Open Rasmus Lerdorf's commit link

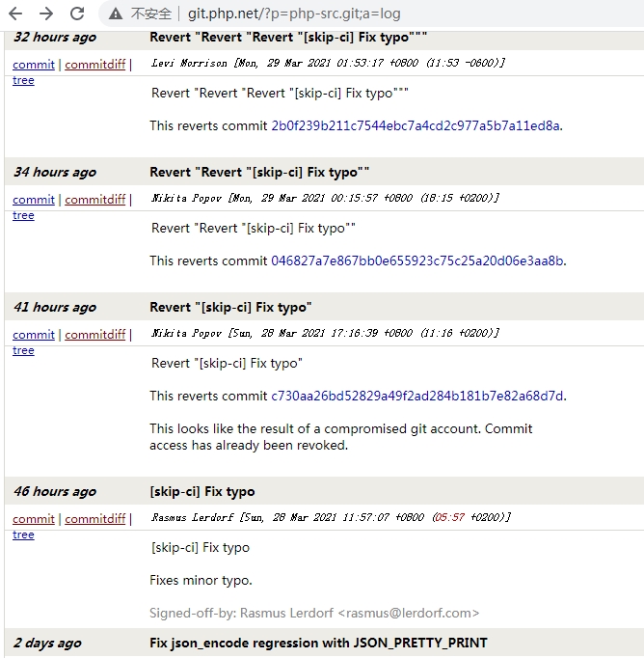[34, 519]
